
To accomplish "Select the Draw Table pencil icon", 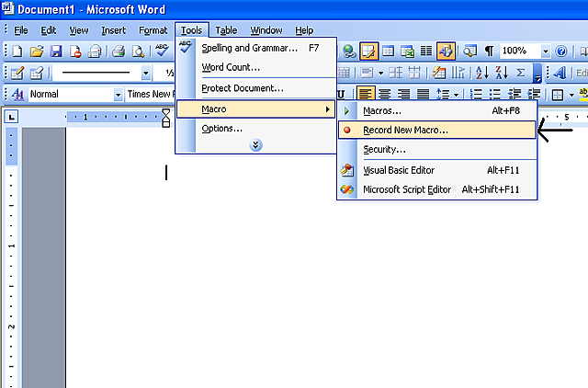I will tap(17, 73).
